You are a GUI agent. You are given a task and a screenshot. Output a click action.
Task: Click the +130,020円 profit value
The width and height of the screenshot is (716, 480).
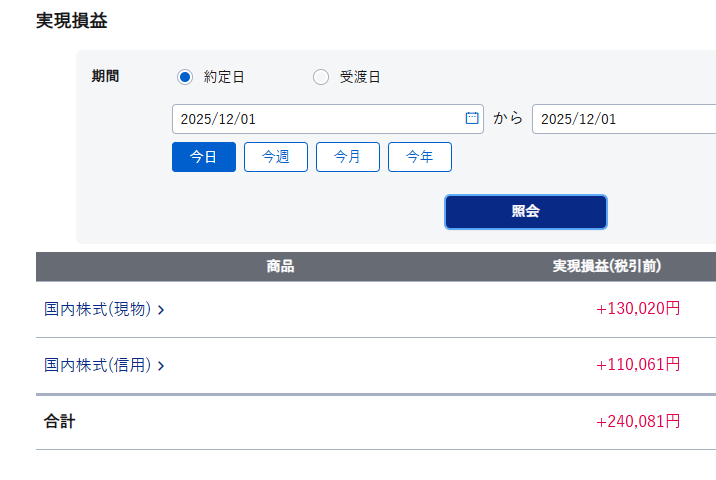[x=638, y=309]
